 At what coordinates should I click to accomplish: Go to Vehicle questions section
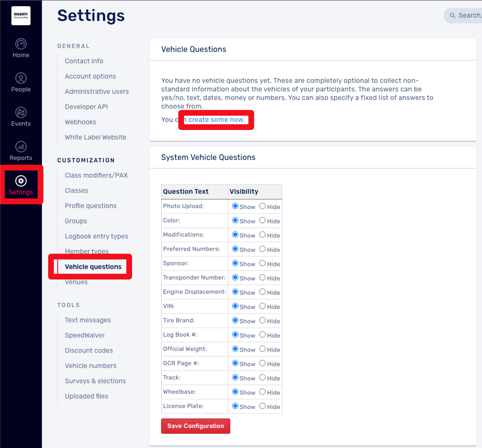point(93,267)
